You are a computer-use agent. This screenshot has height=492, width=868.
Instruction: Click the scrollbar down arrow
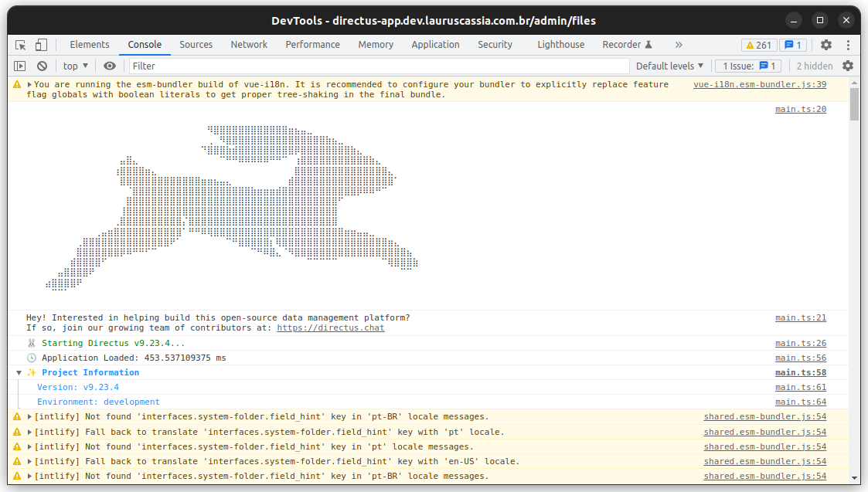pos(855,477)
